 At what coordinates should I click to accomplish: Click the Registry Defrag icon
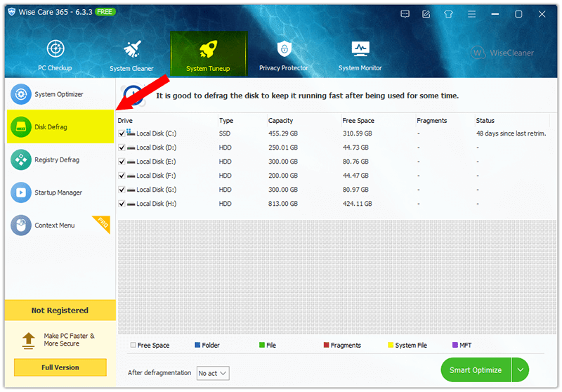tap(21, 159)
